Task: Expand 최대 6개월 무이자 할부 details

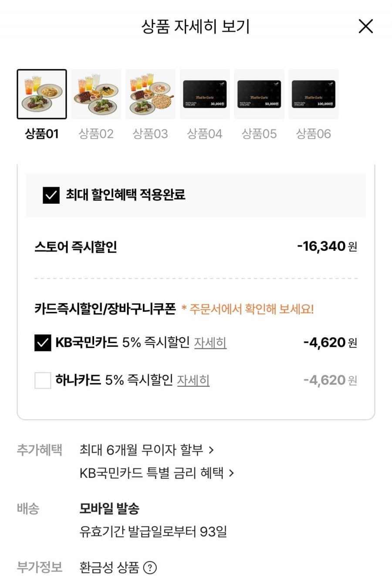Action: click(x=146, y=450)
